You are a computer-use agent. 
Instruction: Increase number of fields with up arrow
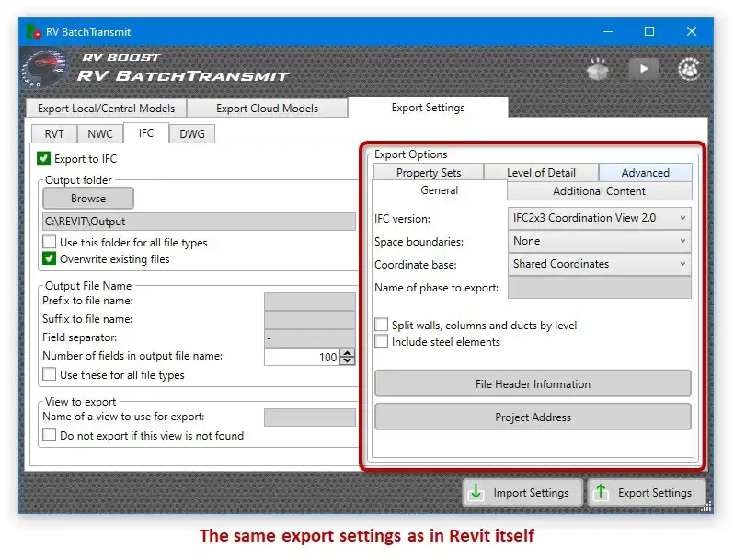click(x=348, y=353)
